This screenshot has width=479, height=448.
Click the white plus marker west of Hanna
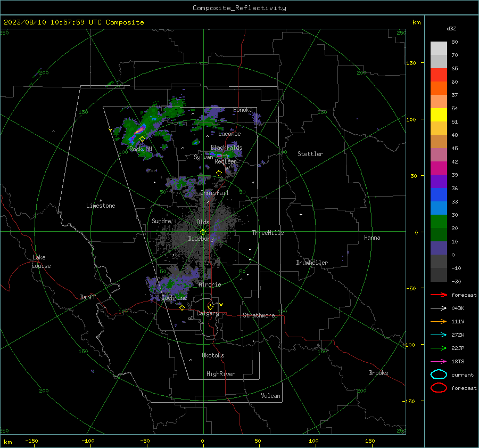point(301,214)
